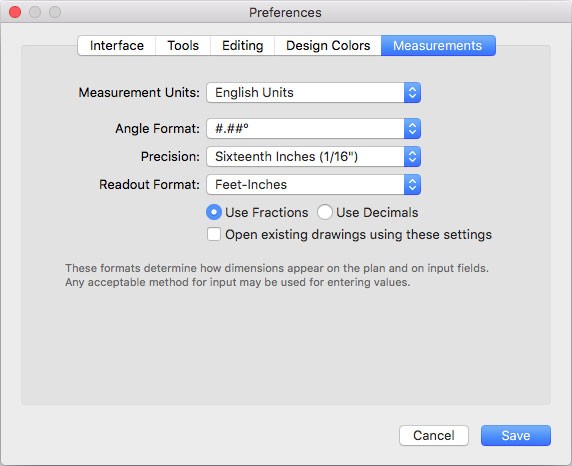Click the 'These formats determine' help text

(277, 275)
